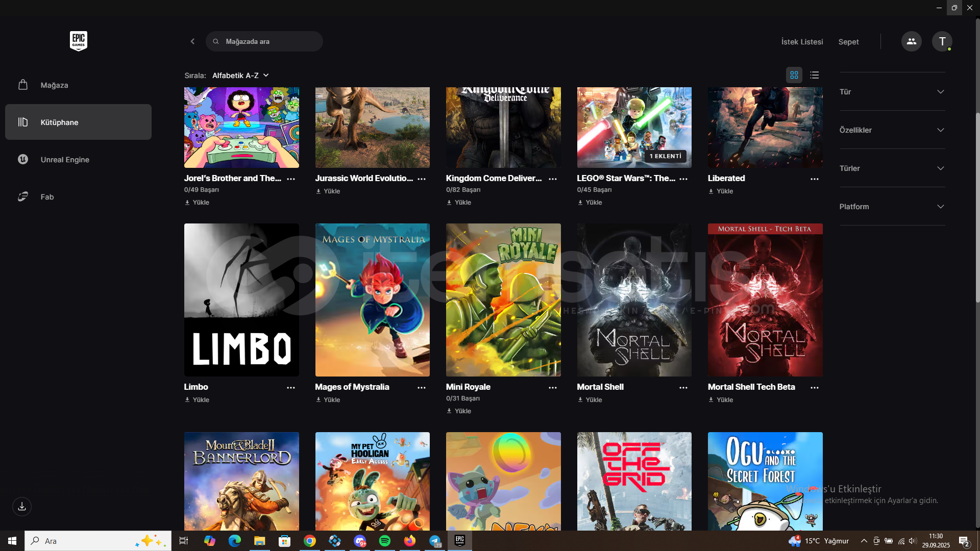Viewport: 980px width, 551px height.
Task: Open options menu for Jorel's Brother
Action: click(291, 179)
